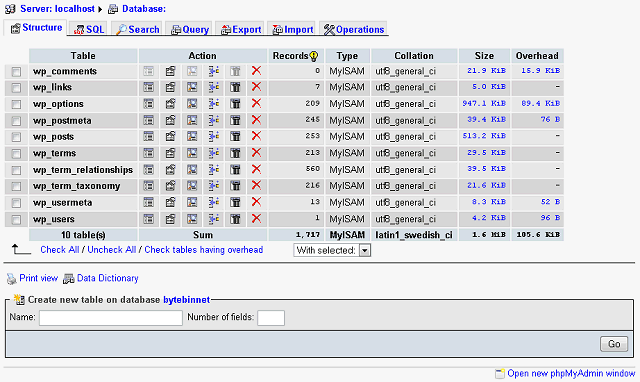Check the wp_comments checkbox
The image size is (640, 382).
tap(16, 72)
